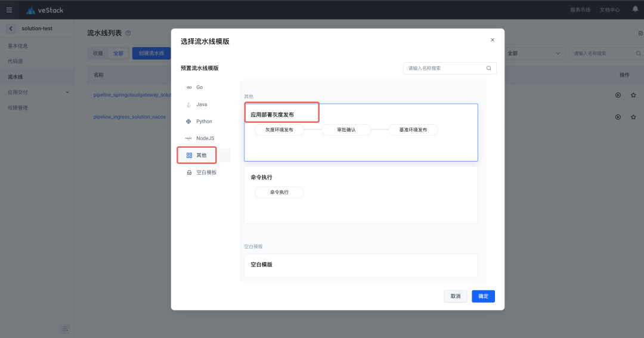
Task: Open the hamburger menu icon
Action: (x=9, y=10)
